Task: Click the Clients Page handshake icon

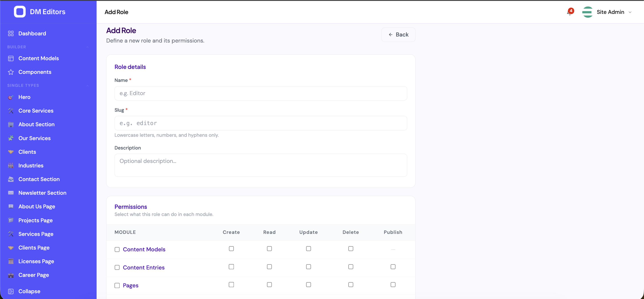Action: [x=11, y=248]
